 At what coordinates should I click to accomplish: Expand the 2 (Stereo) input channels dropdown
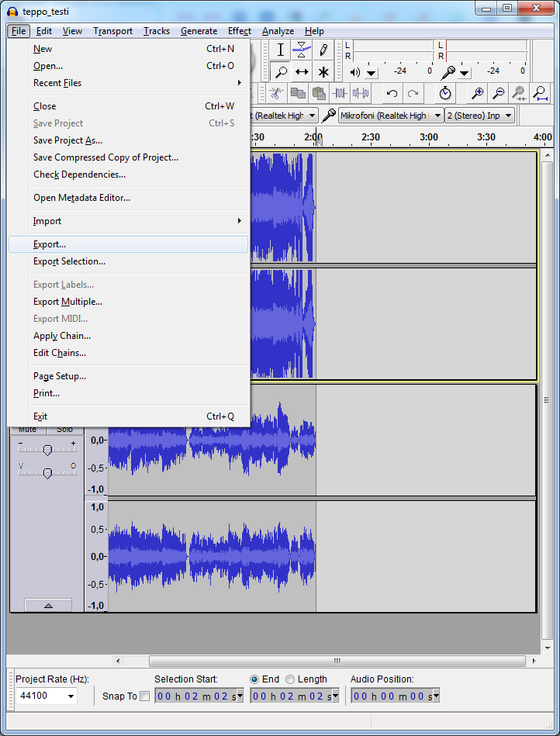(x=509, y=116)
